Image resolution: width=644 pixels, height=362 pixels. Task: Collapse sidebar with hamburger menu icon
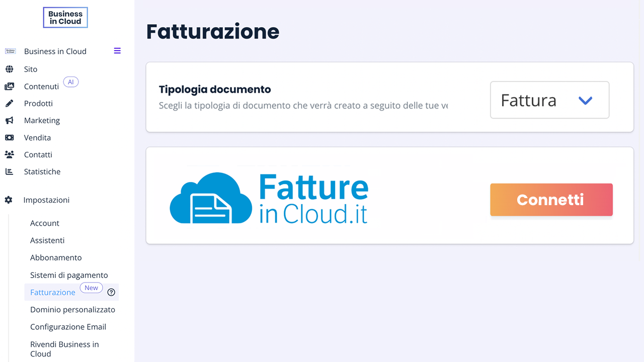point(117,51)
